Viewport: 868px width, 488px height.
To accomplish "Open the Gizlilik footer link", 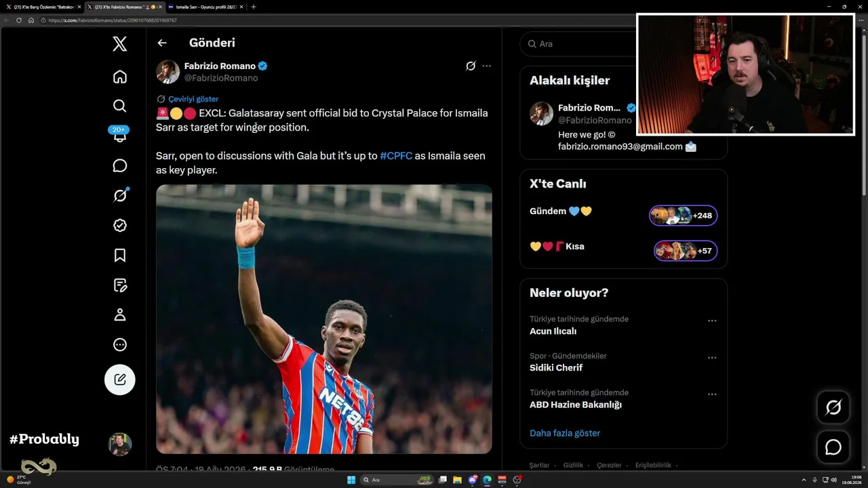I will coord(573,466).
